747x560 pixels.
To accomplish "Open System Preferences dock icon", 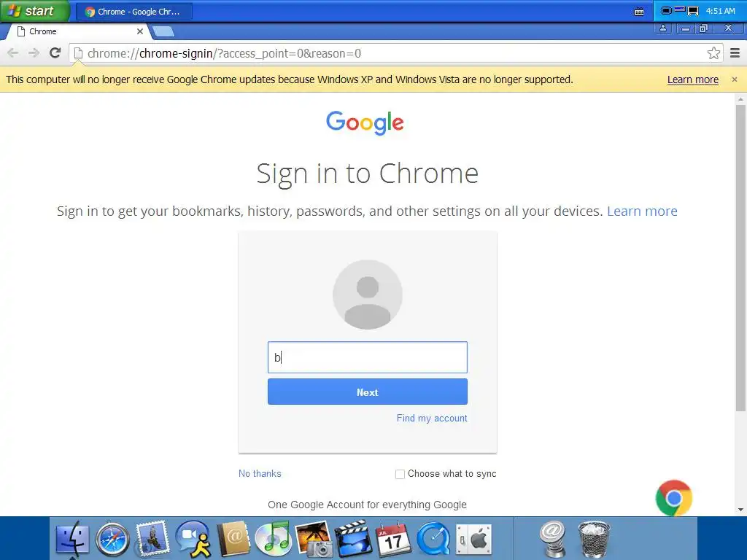I will coord(473,540).
